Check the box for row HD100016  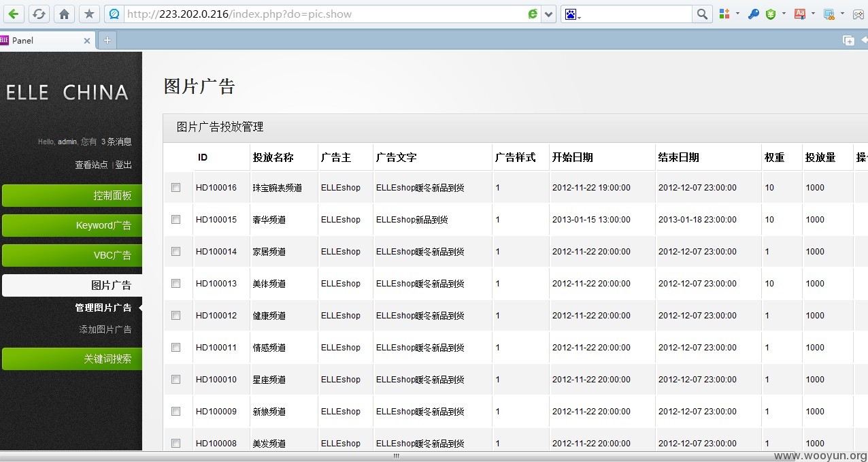click(x=176, y=187)
